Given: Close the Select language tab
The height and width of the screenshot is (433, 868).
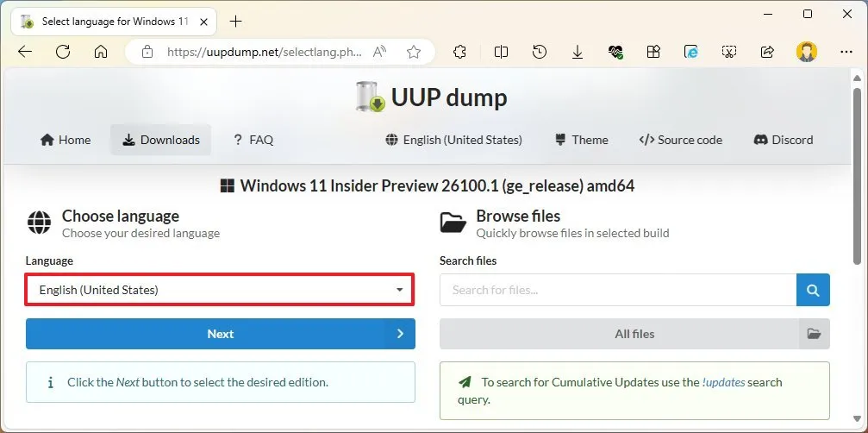Looking at the screenshot, I should [203, 22].
